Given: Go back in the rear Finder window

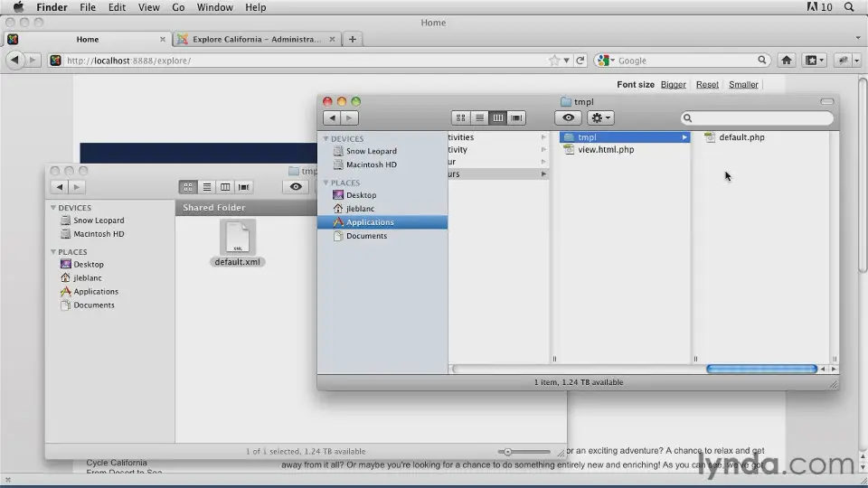Looking at the screenshot, I should (60, 187).
